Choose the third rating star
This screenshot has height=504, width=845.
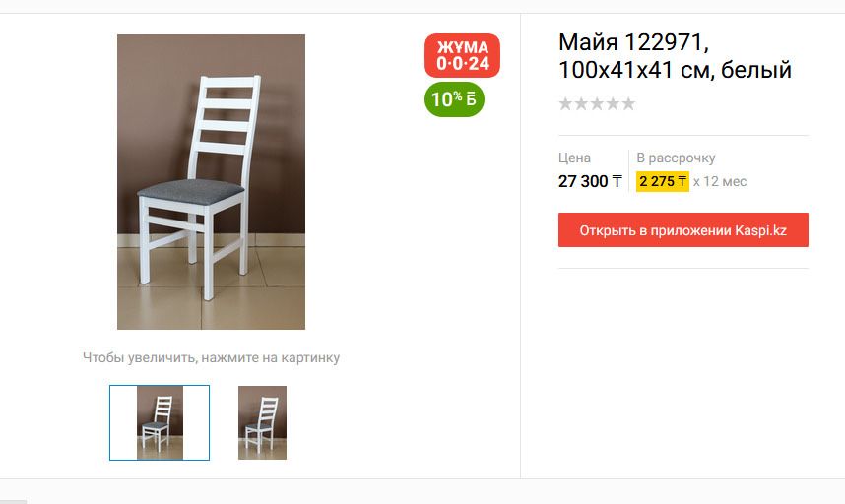(597, 104)
